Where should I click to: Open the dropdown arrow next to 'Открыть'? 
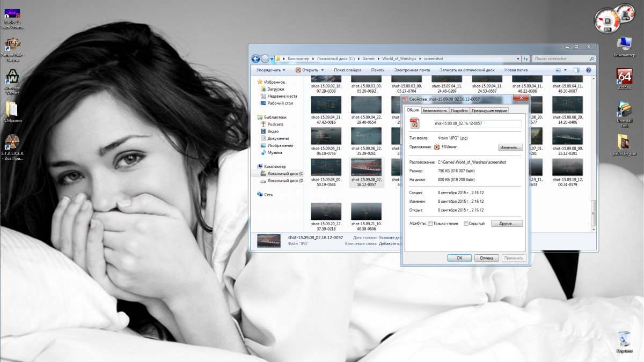click(x=323, y=70)
